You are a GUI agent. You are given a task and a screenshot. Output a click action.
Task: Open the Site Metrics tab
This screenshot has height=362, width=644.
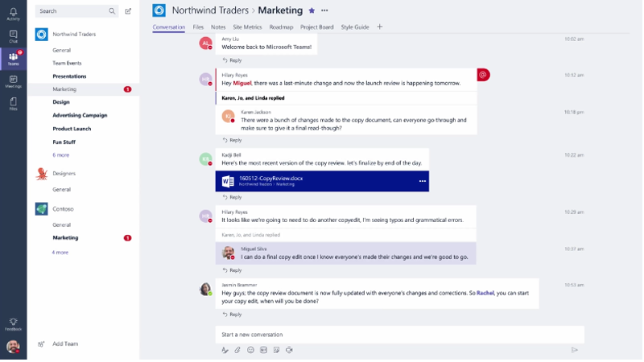[x=247, y=27]
